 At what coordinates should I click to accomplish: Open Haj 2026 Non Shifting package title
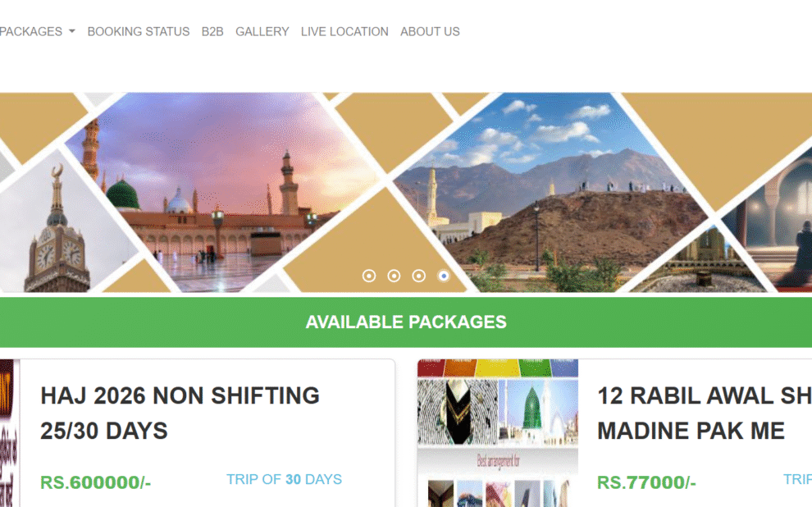pos(180,413)
